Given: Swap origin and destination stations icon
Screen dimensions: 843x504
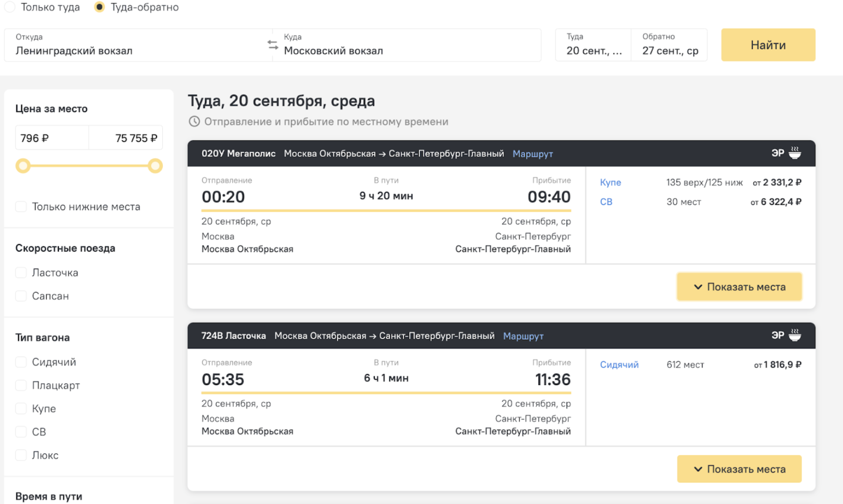Looking at the screenshot, I should click(273, 45).
